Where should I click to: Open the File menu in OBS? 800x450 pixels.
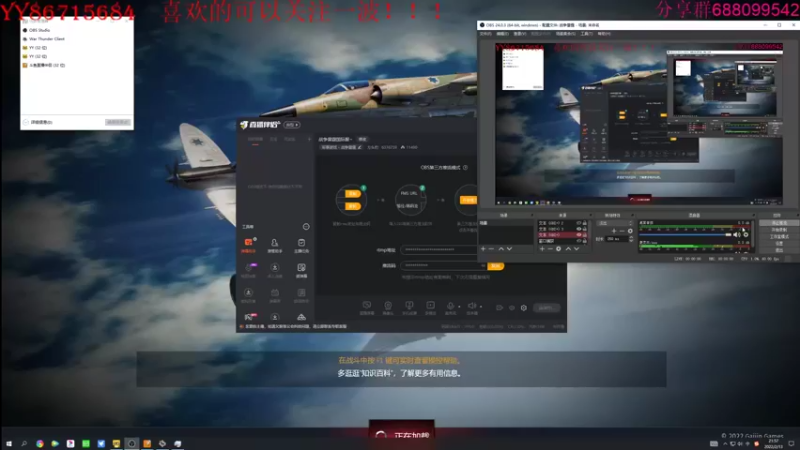click(x=485, y=34)
